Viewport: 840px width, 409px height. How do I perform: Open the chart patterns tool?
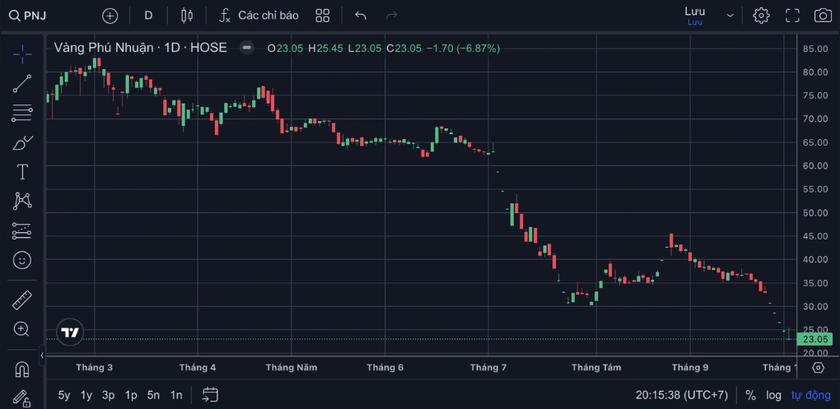tap(22, 201)
